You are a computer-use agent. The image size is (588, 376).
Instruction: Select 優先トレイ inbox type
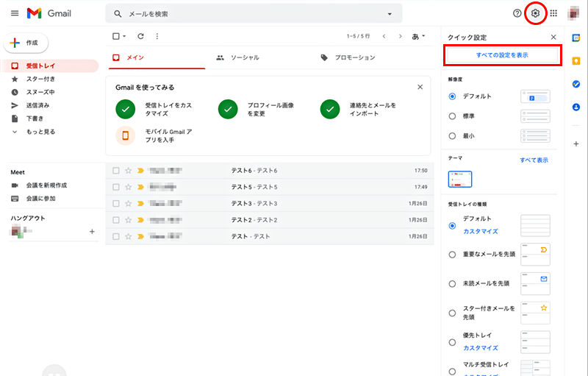[x=452, y=342]
